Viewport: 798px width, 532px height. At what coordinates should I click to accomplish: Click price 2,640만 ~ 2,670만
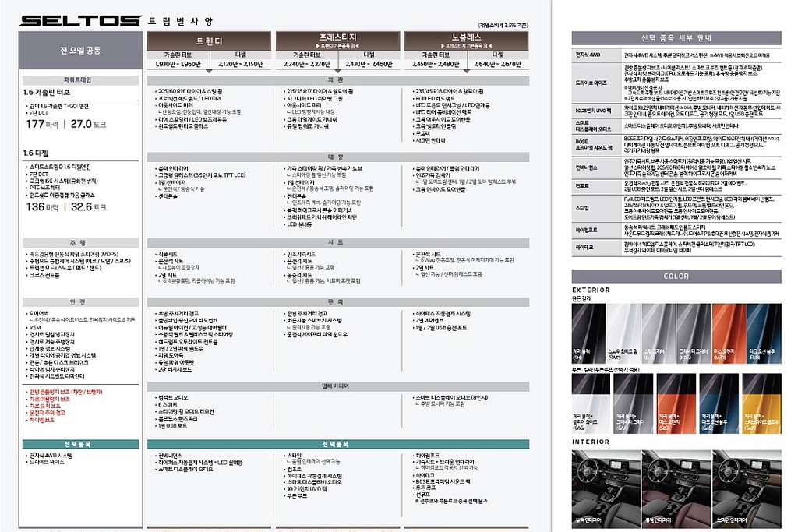(x=498, y=64)
